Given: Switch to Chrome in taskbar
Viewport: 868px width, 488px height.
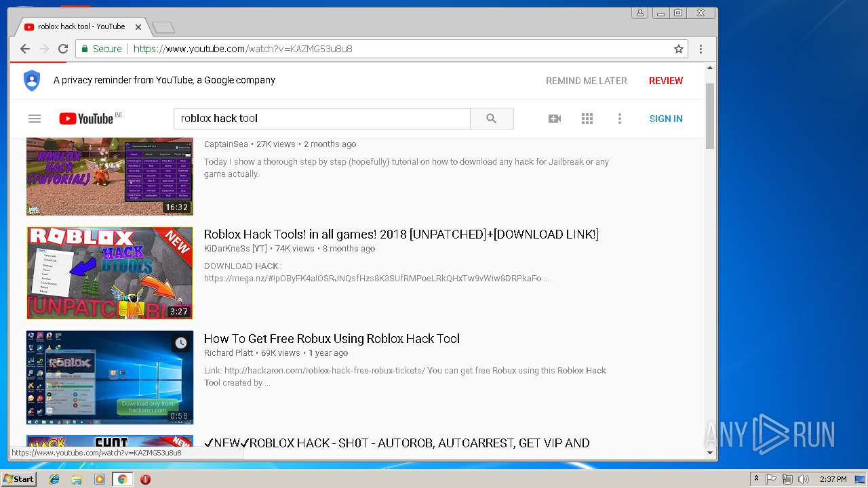Looking at the screenshot, I should click(122, 479).
